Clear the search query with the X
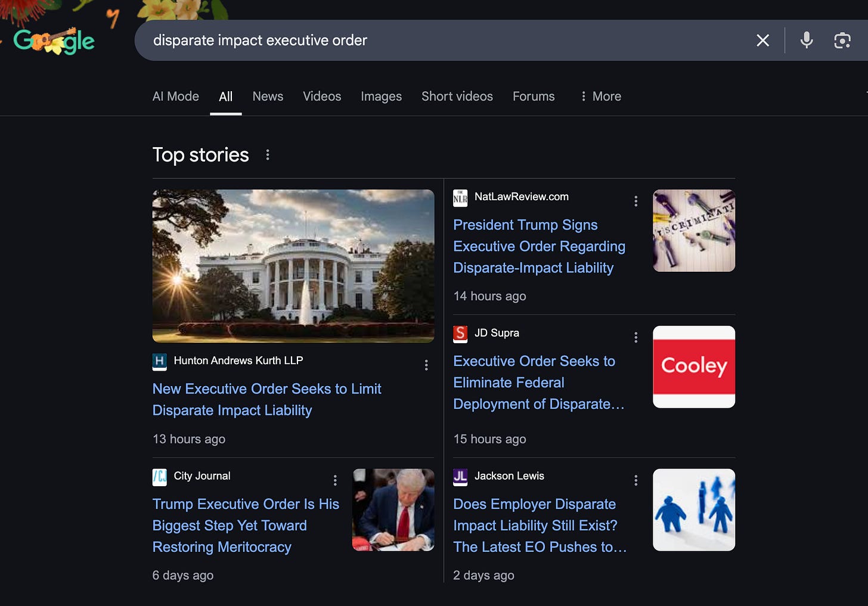The height and width of the screenshot is (606, 868). 762,41
